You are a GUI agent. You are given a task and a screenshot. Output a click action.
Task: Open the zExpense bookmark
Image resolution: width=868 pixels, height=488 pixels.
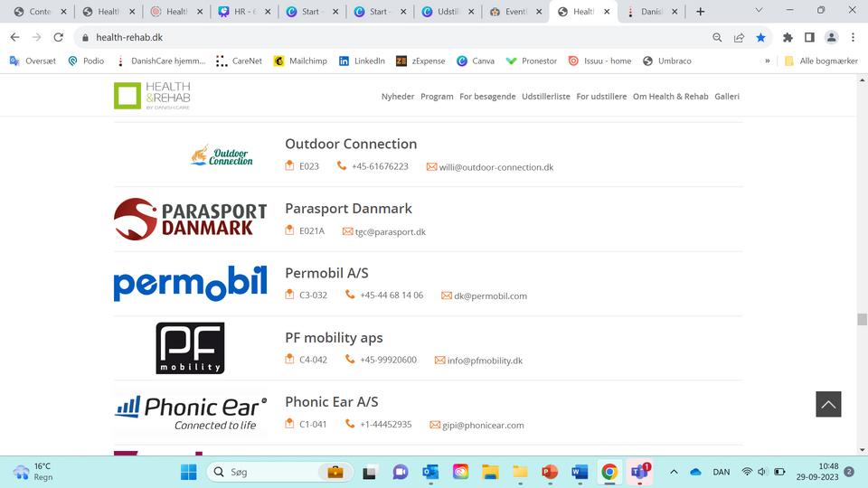pyautogui.click(x=420, y=61)
